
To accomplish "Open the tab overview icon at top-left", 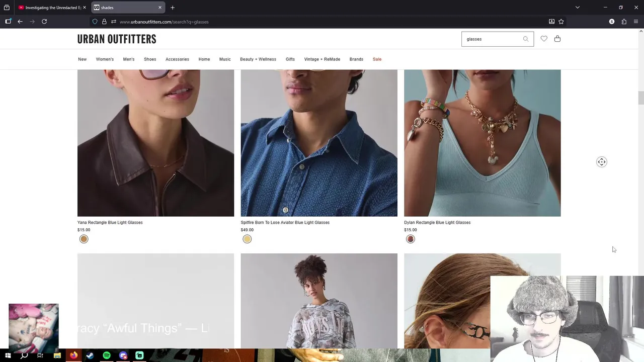I will (x=7, y=8).
